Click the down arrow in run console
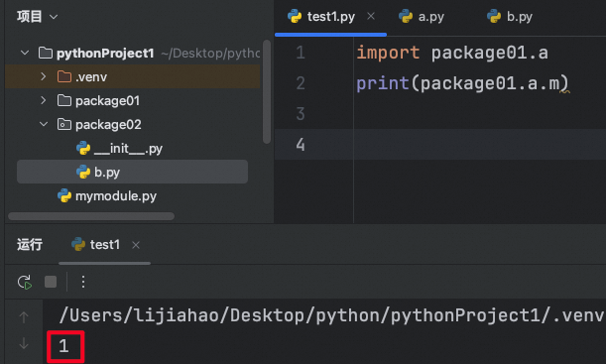This screenshot has height=364, width=606. (x=24, y=343)
